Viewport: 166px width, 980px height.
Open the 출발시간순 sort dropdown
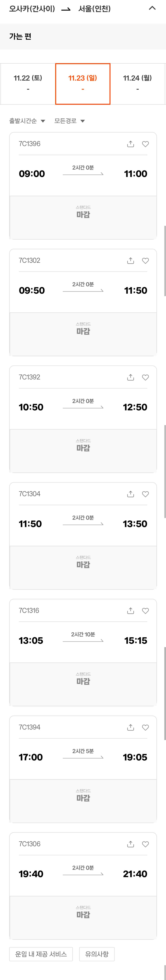(27, 121)
